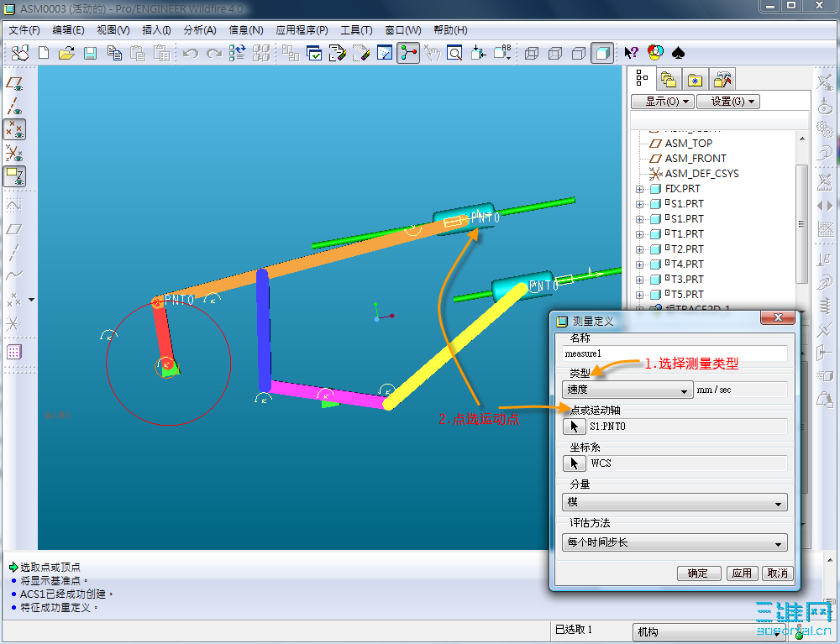Close the 测量定义 dialog

779,317
